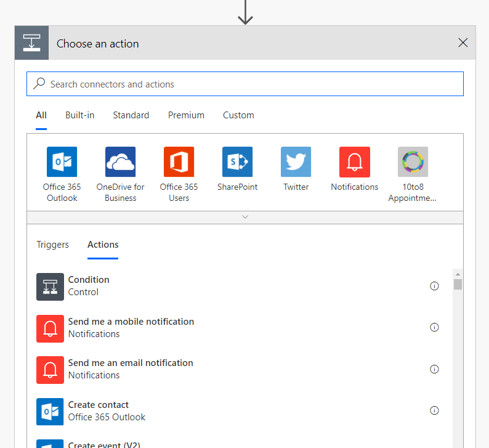Click the Search connectors and actions field
489x448 pixels.
click(x=245, y=84)
